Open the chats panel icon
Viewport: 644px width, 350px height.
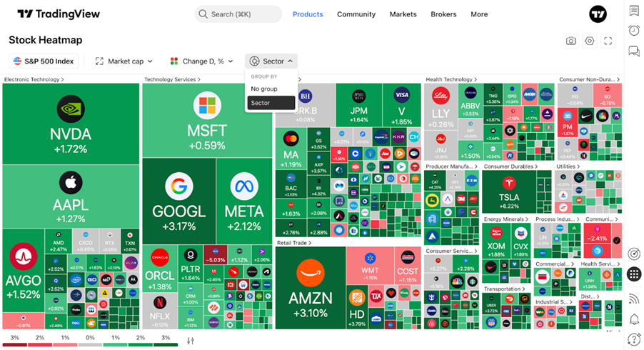point(634,51)
